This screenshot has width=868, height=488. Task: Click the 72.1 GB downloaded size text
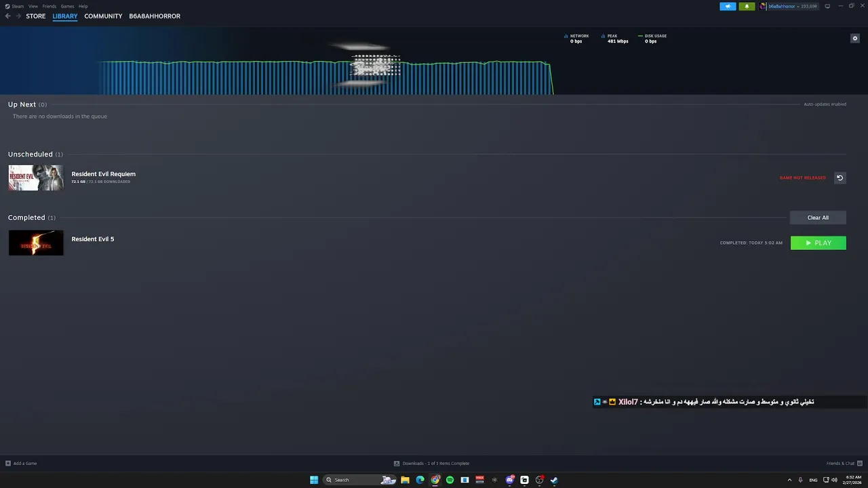101,182
